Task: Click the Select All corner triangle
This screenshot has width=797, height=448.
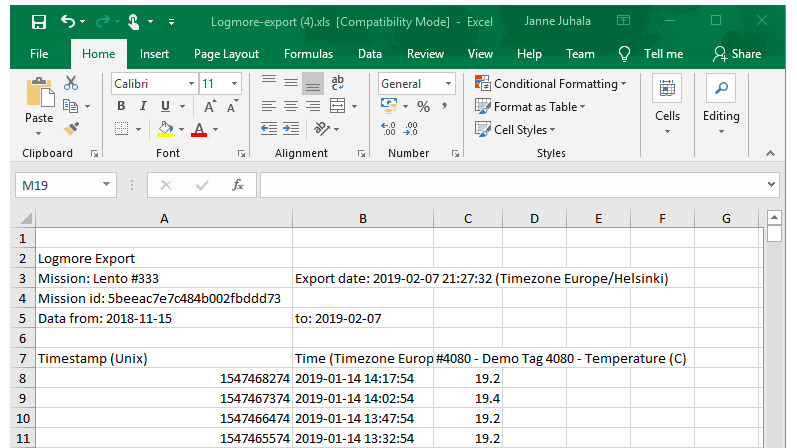Action: pyautogui.click(x=25, y=218)
